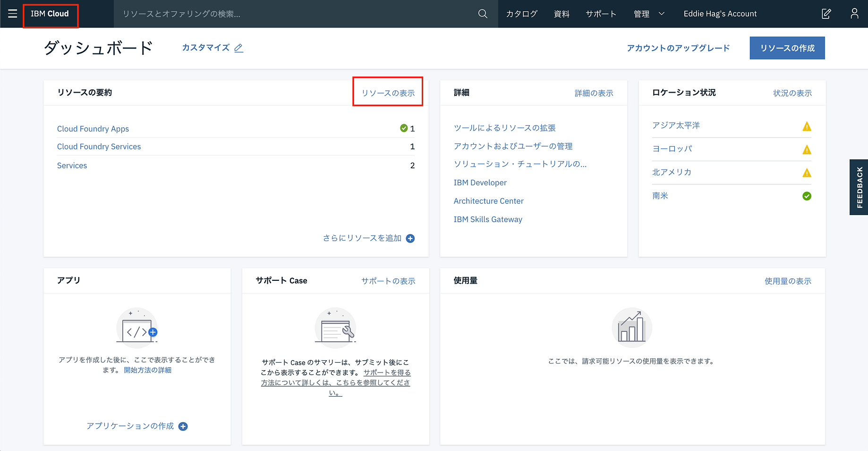The image size is (868, 451).
Task: Click the green status icon for Cloud Foundry Apps
Action: click(x=404, y=128)
